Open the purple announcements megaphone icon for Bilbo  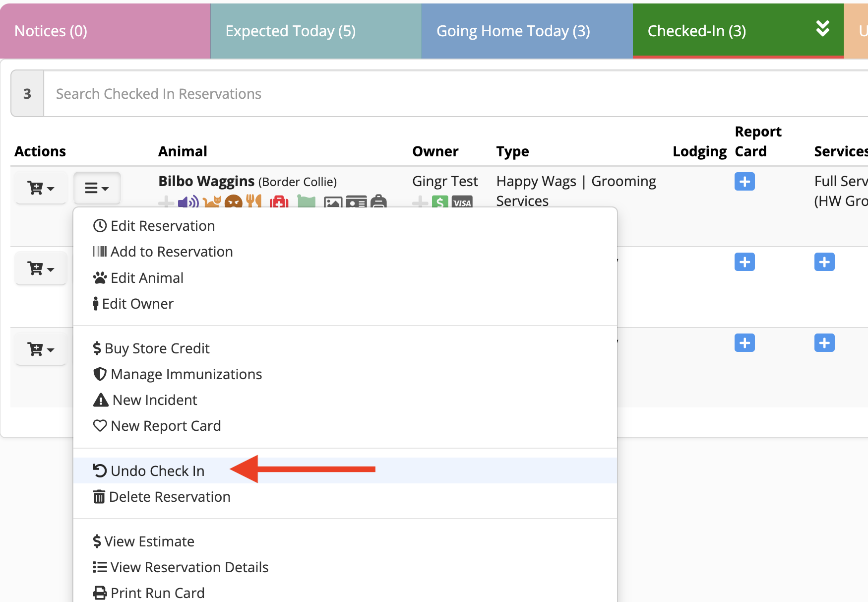[x=189, y=202]
